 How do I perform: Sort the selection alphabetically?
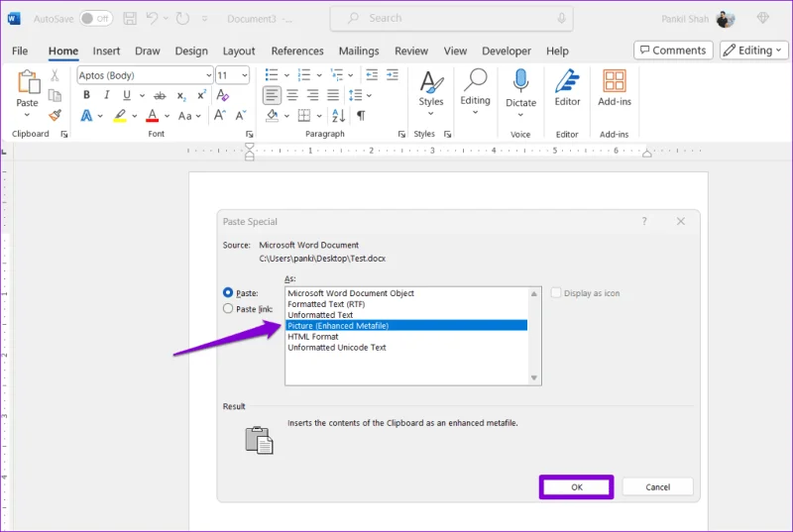click(x=338, y=116)
